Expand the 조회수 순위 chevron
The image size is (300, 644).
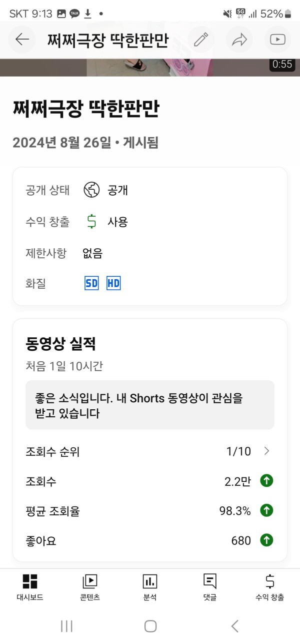pos(266,451)
